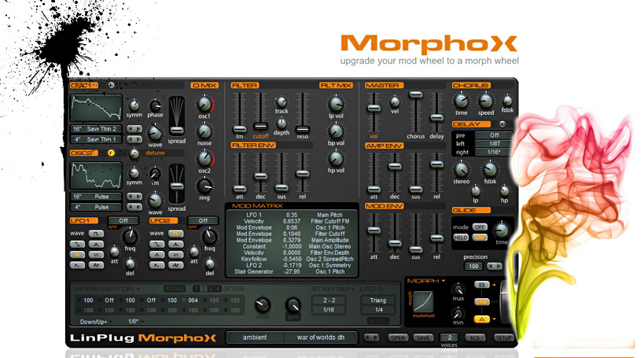Screen dimensions: 644x358
Task: Select LFO 1 mod matrix row
Action: point(292,215)
